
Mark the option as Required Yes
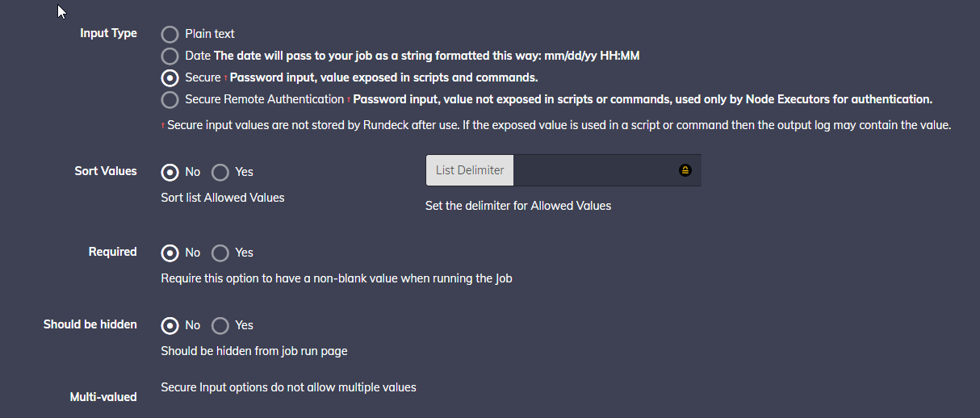[220, 253]
